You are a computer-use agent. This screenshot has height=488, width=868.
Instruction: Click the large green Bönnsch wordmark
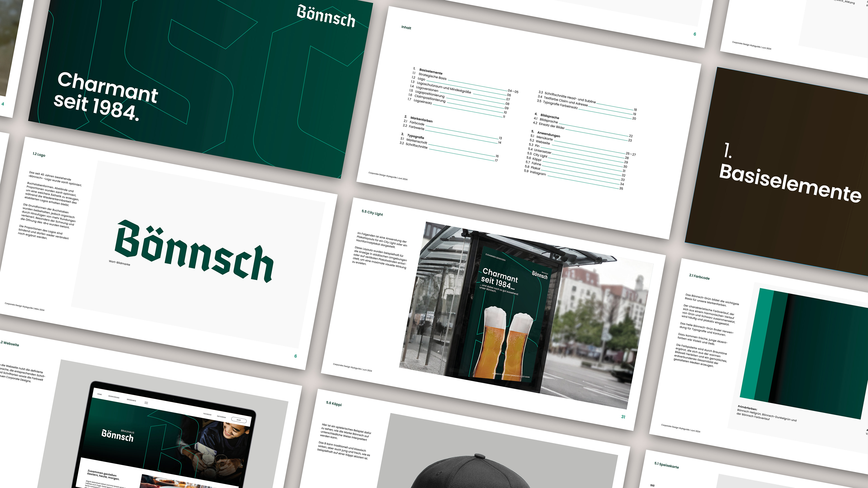pos(194,251)
